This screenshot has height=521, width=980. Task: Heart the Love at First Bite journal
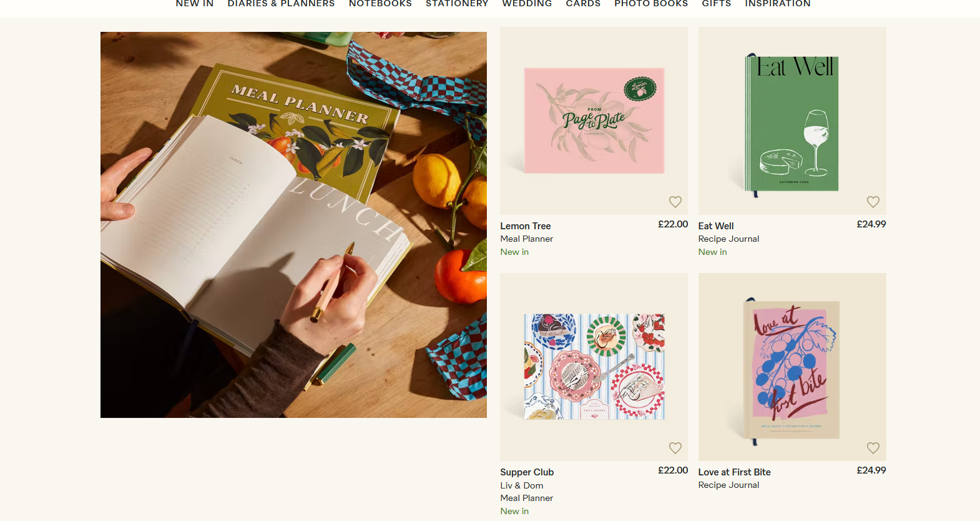tap(873, 448)
